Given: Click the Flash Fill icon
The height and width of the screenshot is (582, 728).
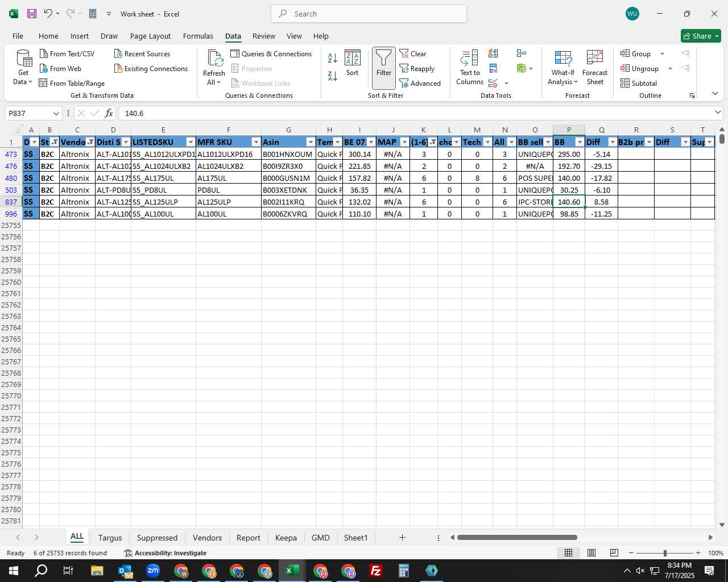Looking at the screenshot, I should tap(493, 53).
